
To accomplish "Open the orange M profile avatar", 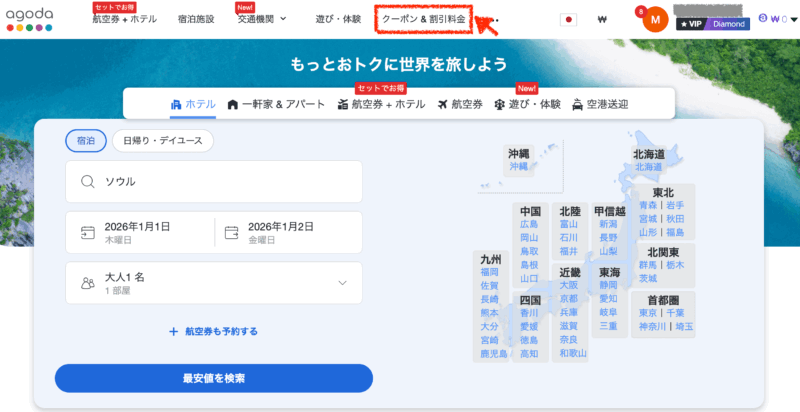I will click(x=656, y=20).
